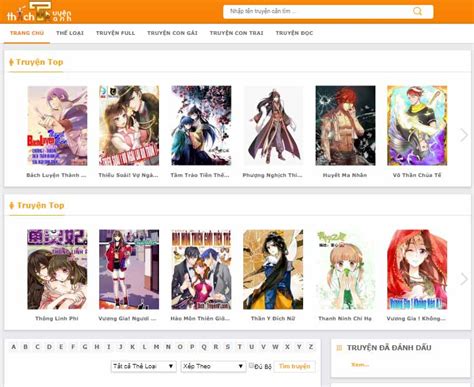The image size is (474, 387).
Task: Go to Trang Chủ tab
Action: pos(27,33)
